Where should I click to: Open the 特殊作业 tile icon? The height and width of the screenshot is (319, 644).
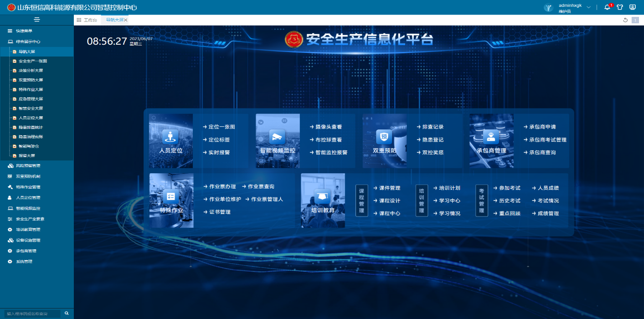click(171, 197)
